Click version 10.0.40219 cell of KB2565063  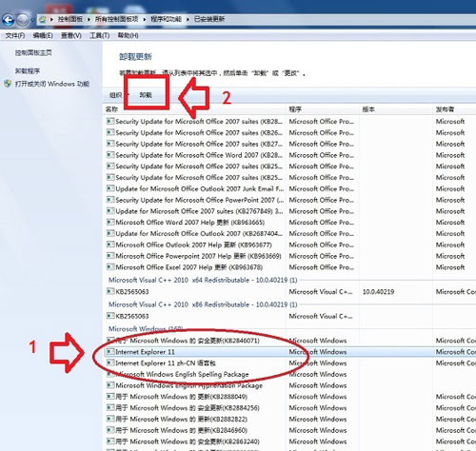pyautogui.click(x=378, y=291)
